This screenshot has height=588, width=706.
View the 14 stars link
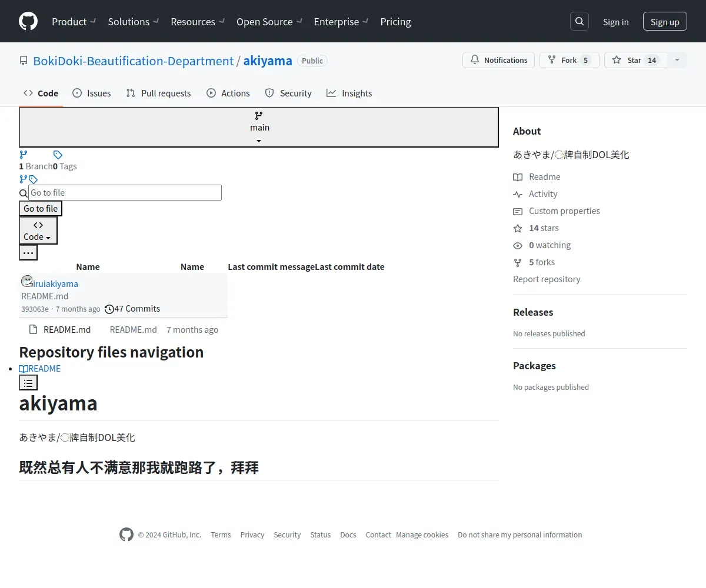536,228
